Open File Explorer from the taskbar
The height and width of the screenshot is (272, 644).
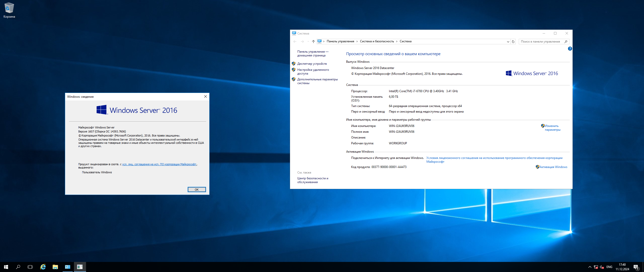[x=55, y=267]
